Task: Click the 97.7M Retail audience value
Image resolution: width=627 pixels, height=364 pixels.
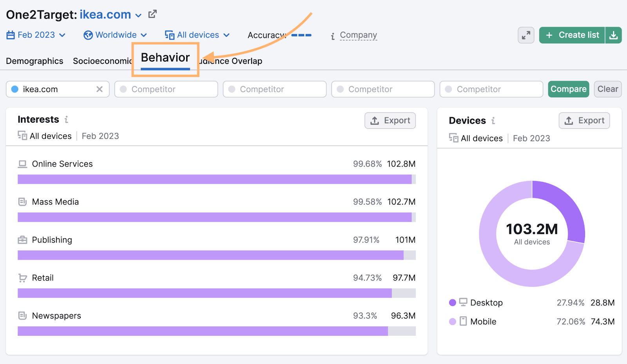Action: tap(404, 278)
